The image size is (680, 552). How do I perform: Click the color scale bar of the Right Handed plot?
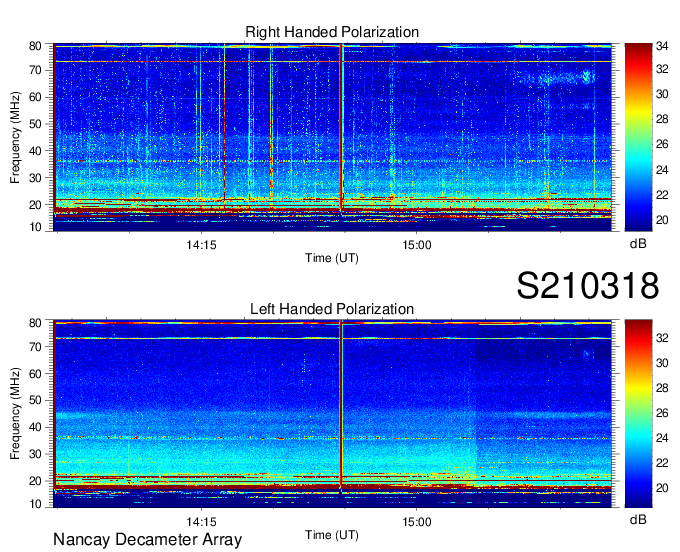coord(638,137)
